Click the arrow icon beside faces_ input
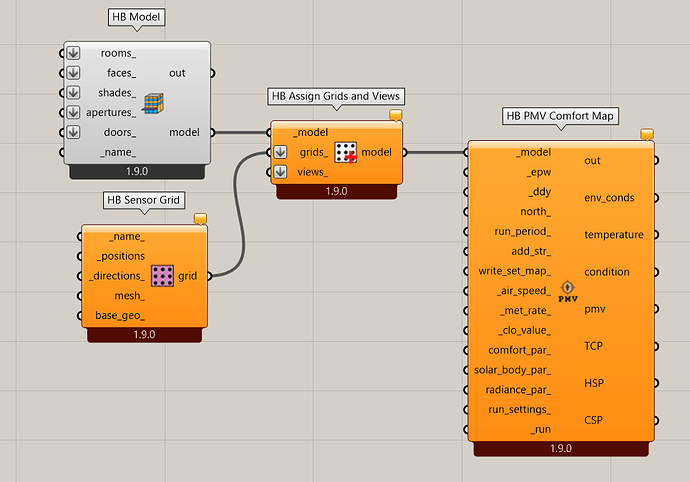 pyautogui.click(x=73, y=73)
